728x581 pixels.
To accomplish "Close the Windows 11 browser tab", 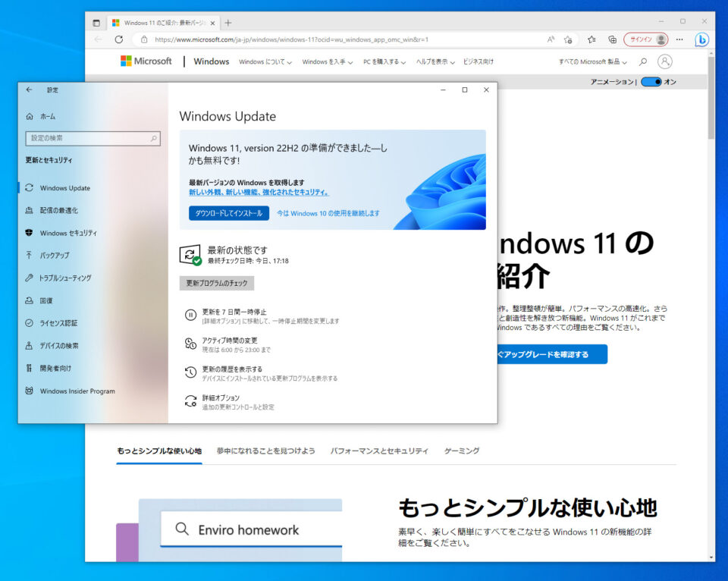I will click(x=212, y=23).
